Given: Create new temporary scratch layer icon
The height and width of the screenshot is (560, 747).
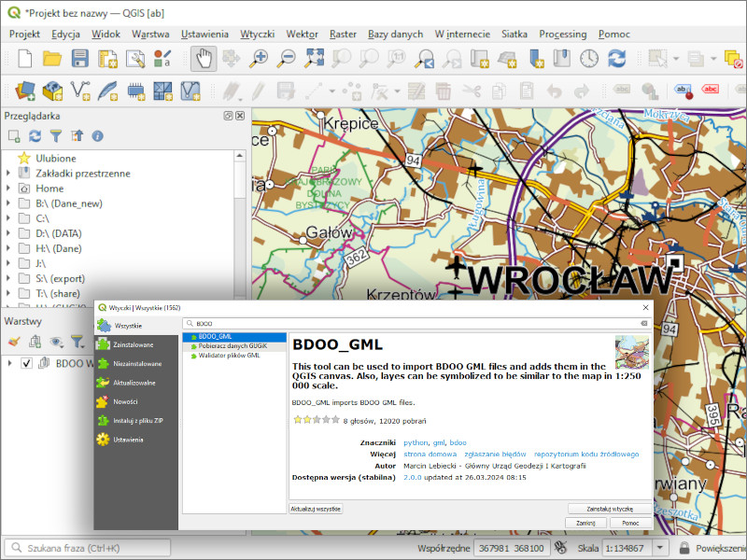Looking at the screenshot, I should (135, 91).
